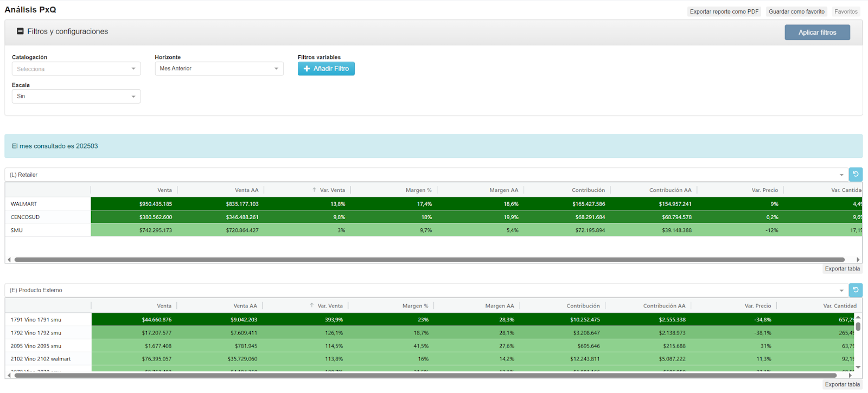
Task: Sort Producto Externo by Var. Venta column
Action: tap(330, 306)
